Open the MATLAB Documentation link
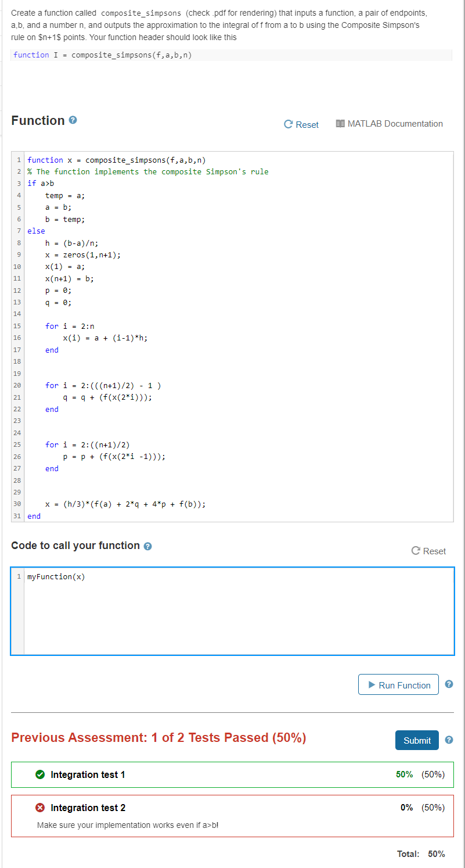The height and width of the screenshot is (868, 465). point(395,123)
